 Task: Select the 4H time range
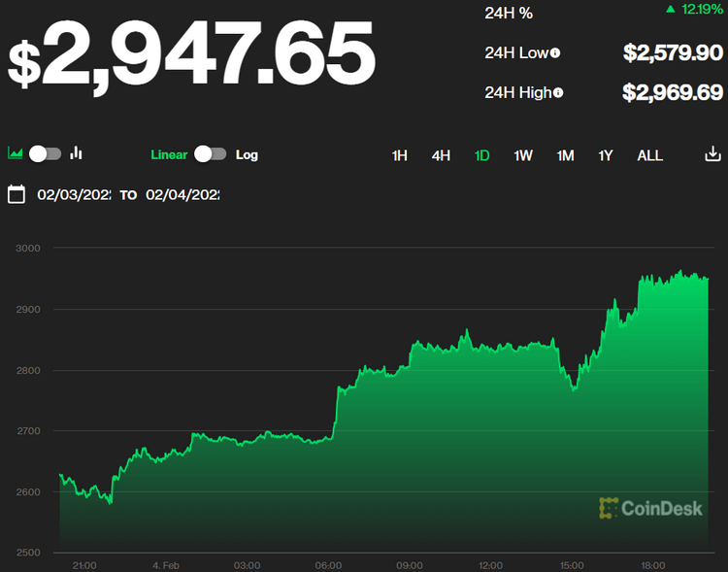(441, 155)
